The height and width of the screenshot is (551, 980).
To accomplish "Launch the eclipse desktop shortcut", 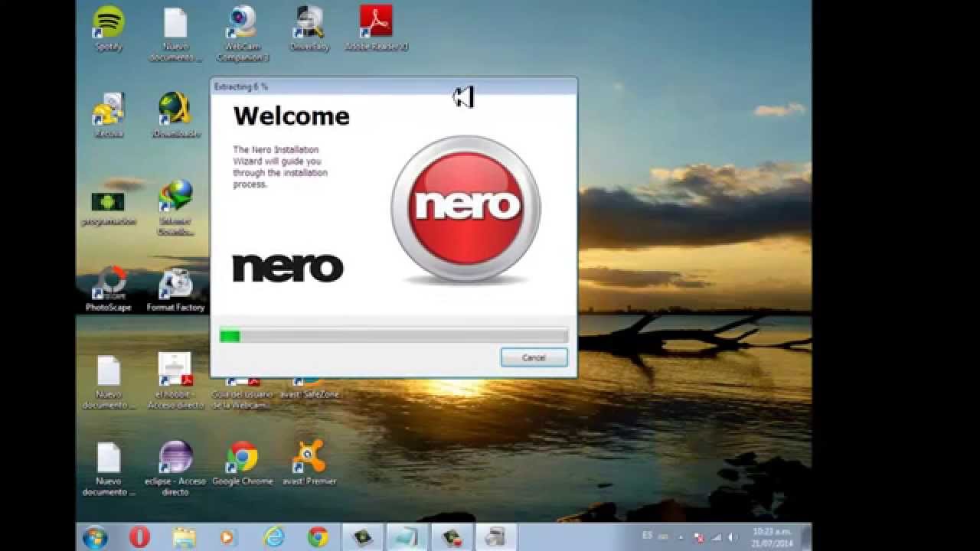I will click(175, 468).
